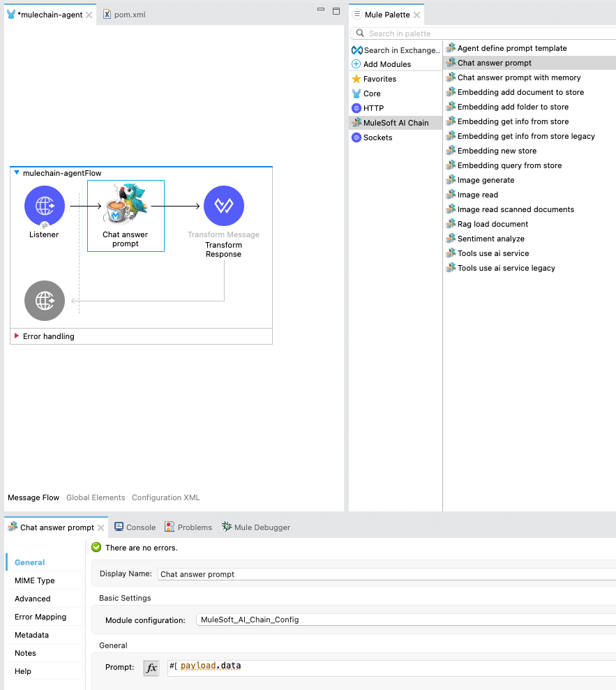Open the Mule Debugger tab

(x=255, y=527)
